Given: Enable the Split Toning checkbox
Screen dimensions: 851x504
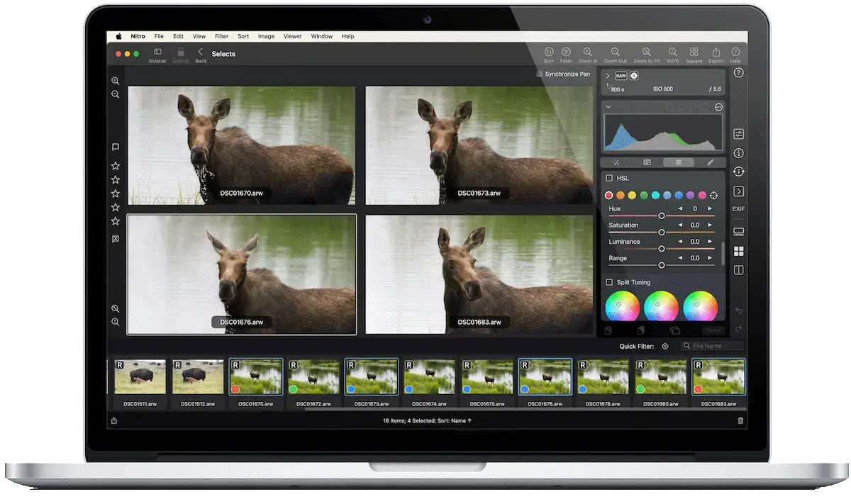Looking at the screenshot, I should [608, 282].
